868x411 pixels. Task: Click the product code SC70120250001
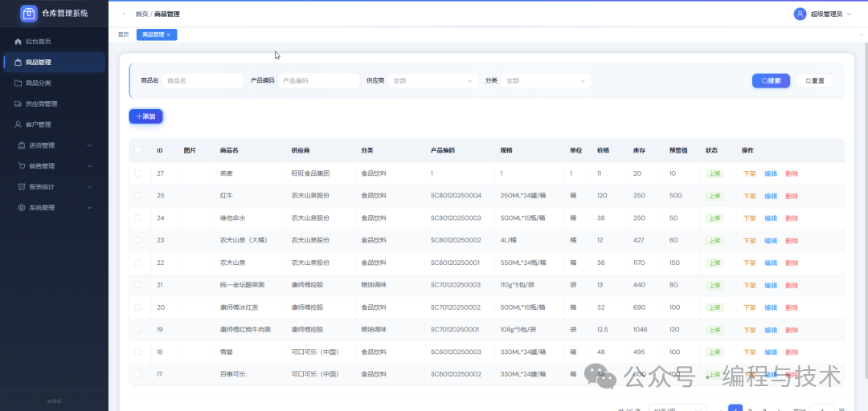[x=457, y=330]
